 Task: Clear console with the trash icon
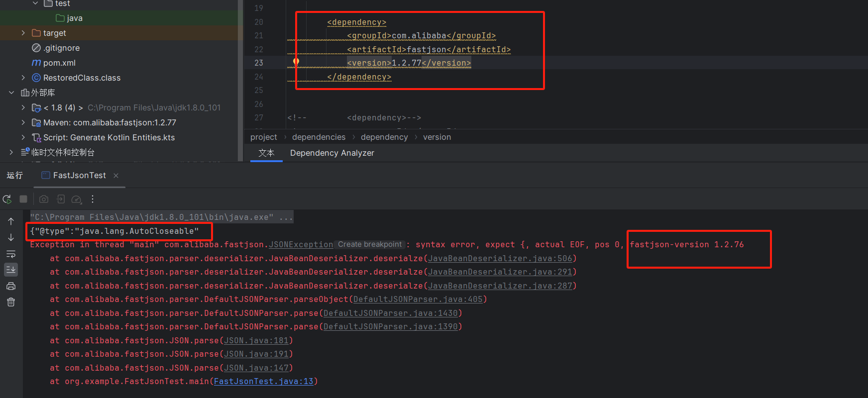coord(11,302)
